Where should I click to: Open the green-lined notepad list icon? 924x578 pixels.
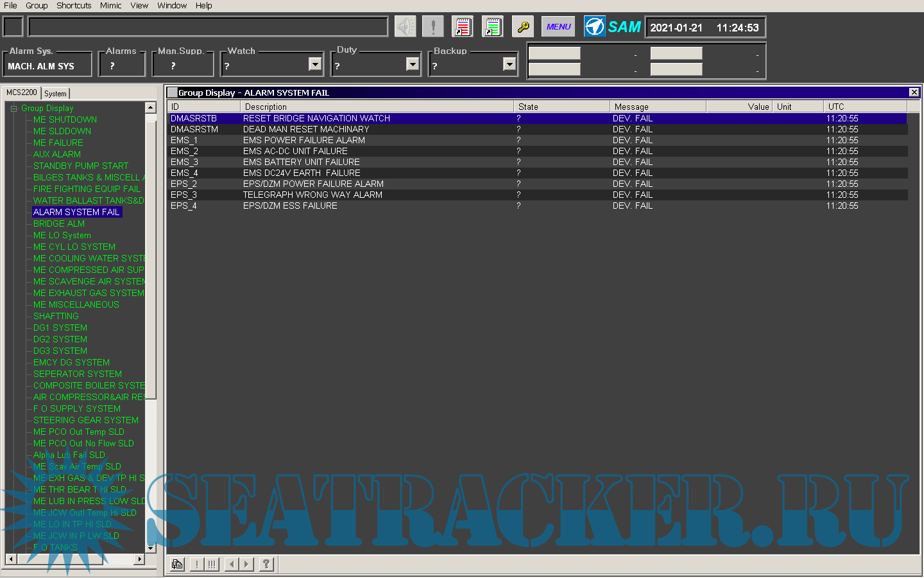[493, 27]
